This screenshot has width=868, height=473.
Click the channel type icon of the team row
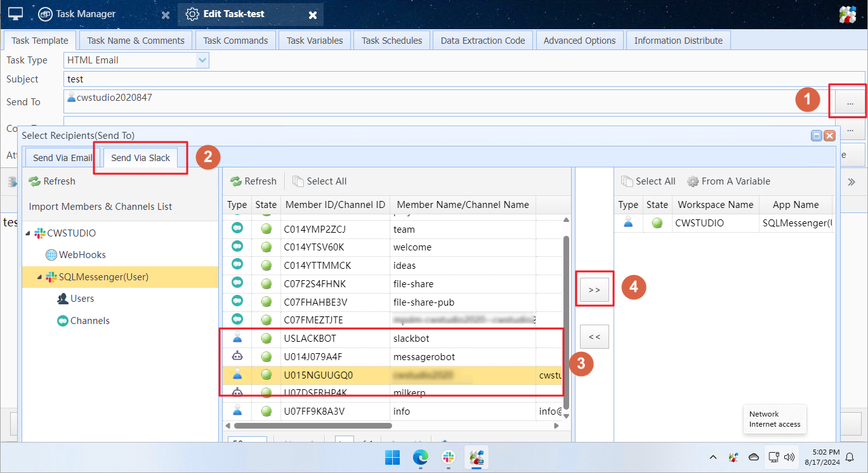(x=237, y=229)
